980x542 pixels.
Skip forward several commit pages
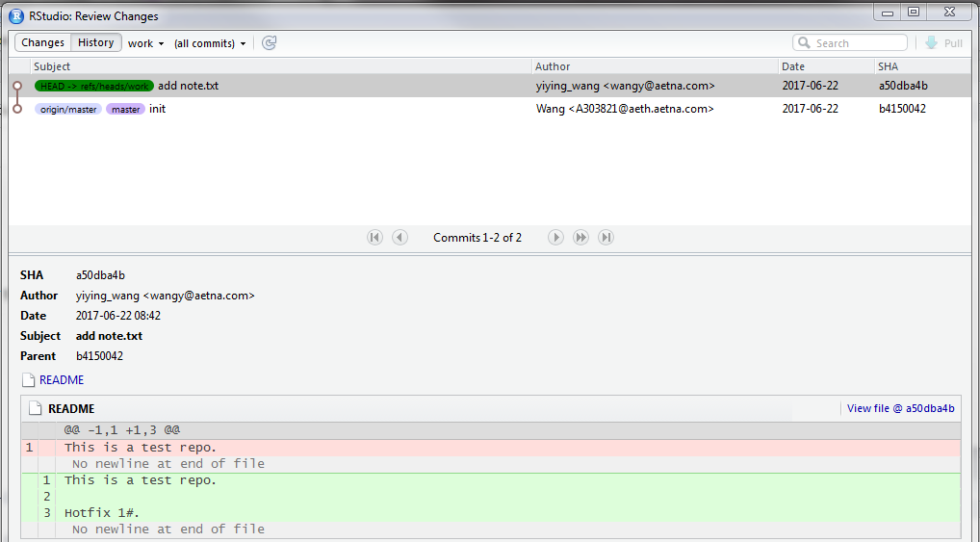pos(580,238)
